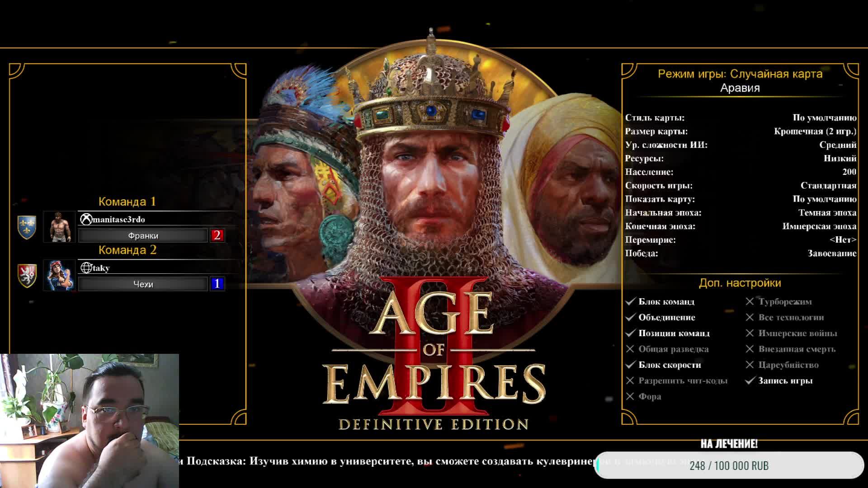Click the Xbox icon beside manitasc3rdo
Viewport: 868px width, 488px height.
[86, 220]
